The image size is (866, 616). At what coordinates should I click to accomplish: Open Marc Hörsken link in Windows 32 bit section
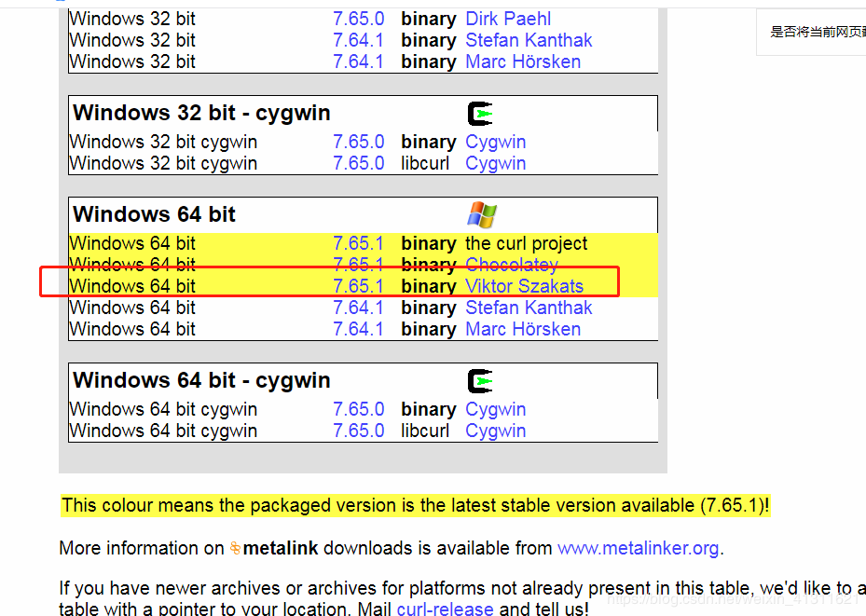pyautogui.click(x=523, y=62)
